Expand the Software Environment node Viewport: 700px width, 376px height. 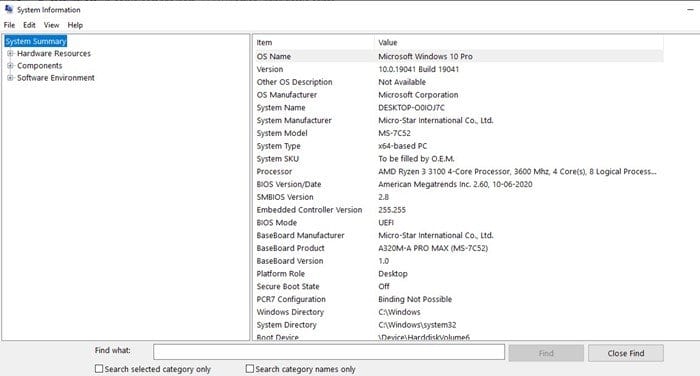click(x=10, y=78)
